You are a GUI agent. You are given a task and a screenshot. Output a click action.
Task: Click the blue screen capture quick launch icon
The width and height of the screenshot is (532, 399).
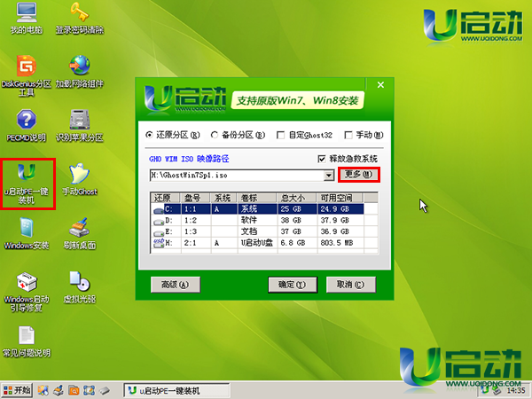[x=89, y=390]
